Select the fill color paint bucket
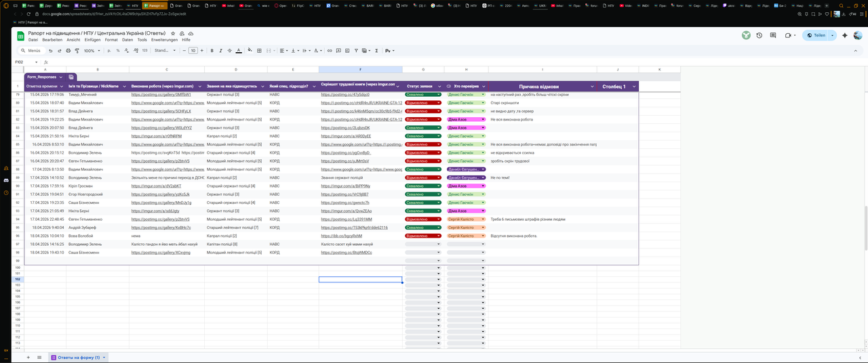 [x=250, y=51]
